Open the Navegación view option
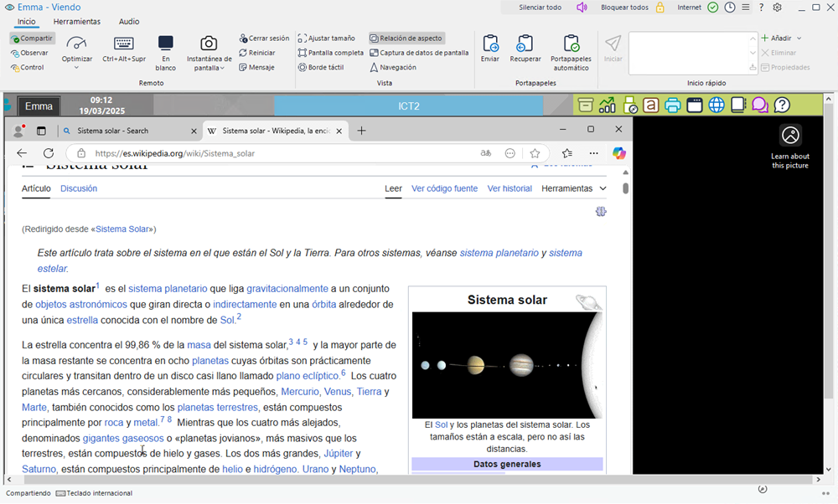The width and height of the screenshot is (838, 504). (x=393, y=67)
